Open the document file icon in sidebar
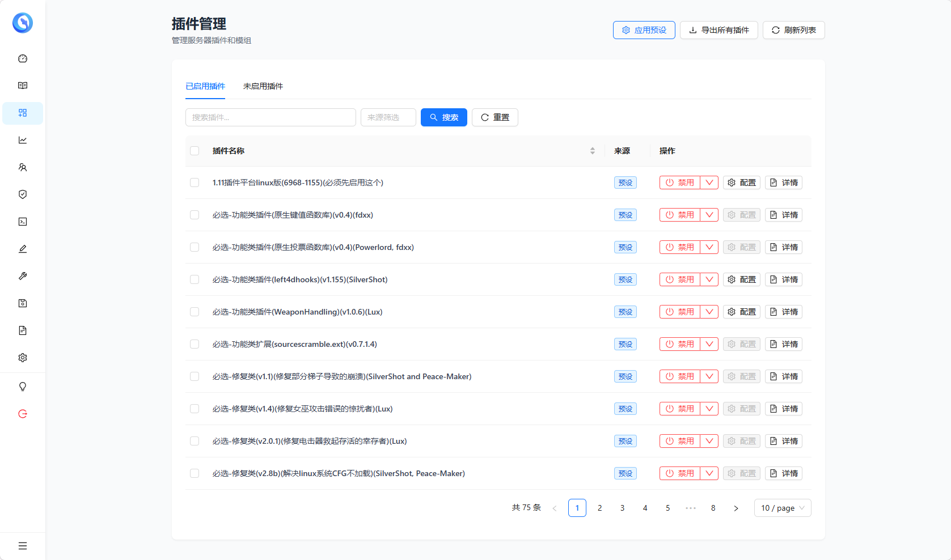 pyautogui.click(x=23, y=330)
